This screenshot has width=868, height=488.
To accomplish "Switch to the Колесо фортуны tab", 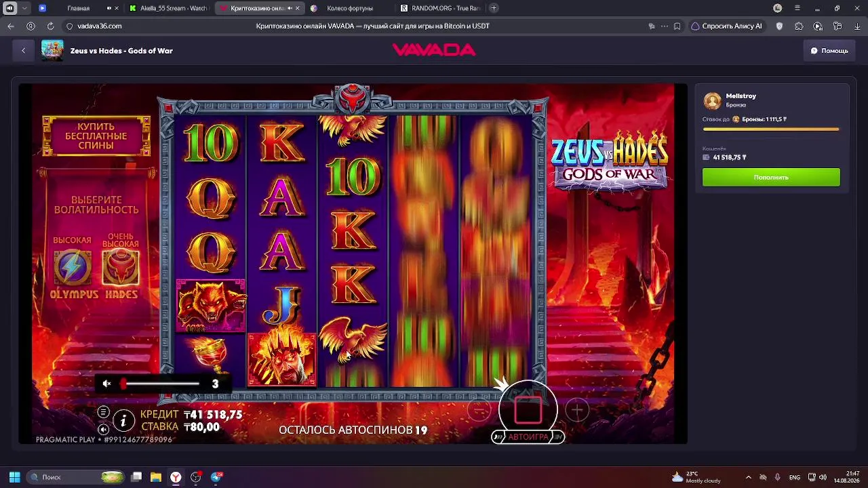I will [x=350, y=8].
